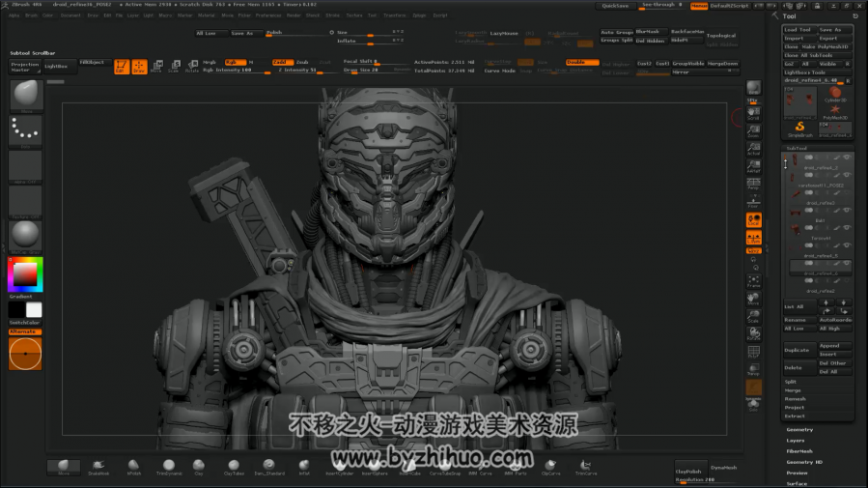Click the Zoom canvas icon
Image resolution: width=868 pixels, height=488 pixels.
click(753, 131)
